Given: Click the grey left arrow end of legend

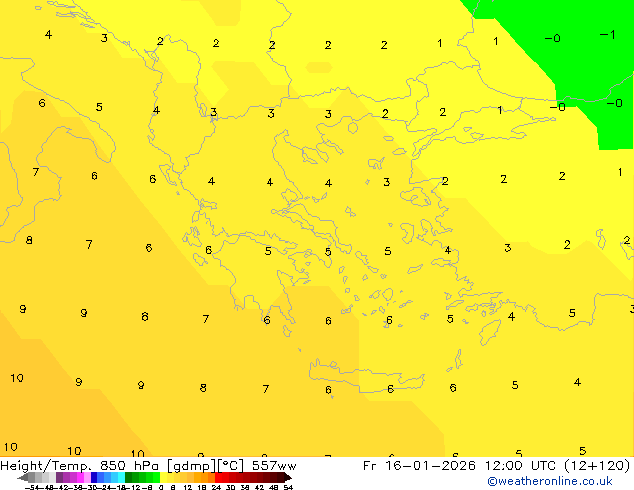Looking at the screenshot, I should click(x=23, y=478).
